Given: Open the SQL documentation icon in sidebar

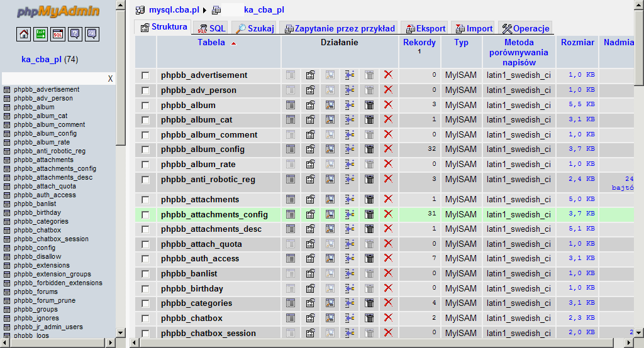Looking at the screenshot, I should point(92,34).
